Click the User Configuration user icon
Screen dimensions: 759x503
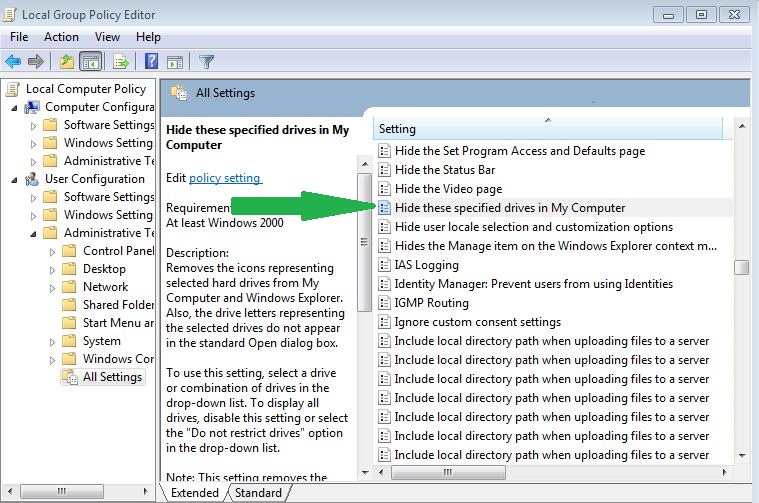(32, 179)
